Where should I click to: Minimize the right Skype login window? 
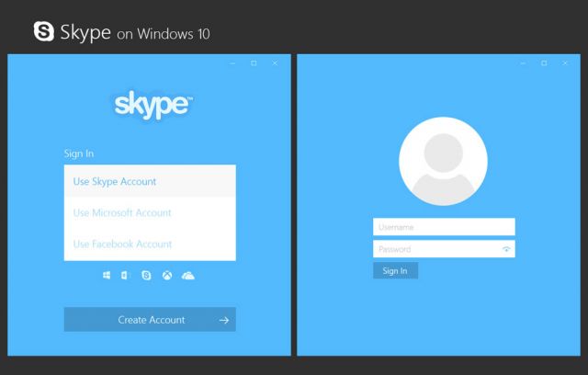(x=523, y=63)
